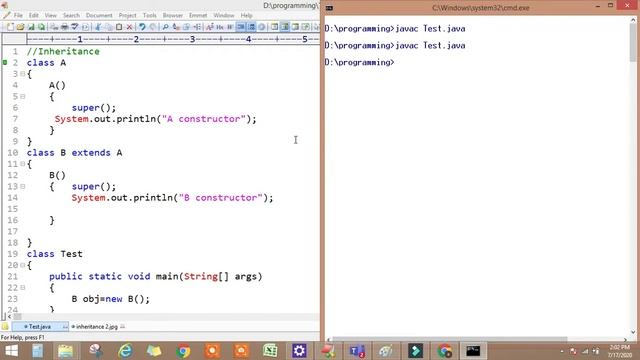
Task: Click the editor horizontal scrollbar
Action: [163, 316]
